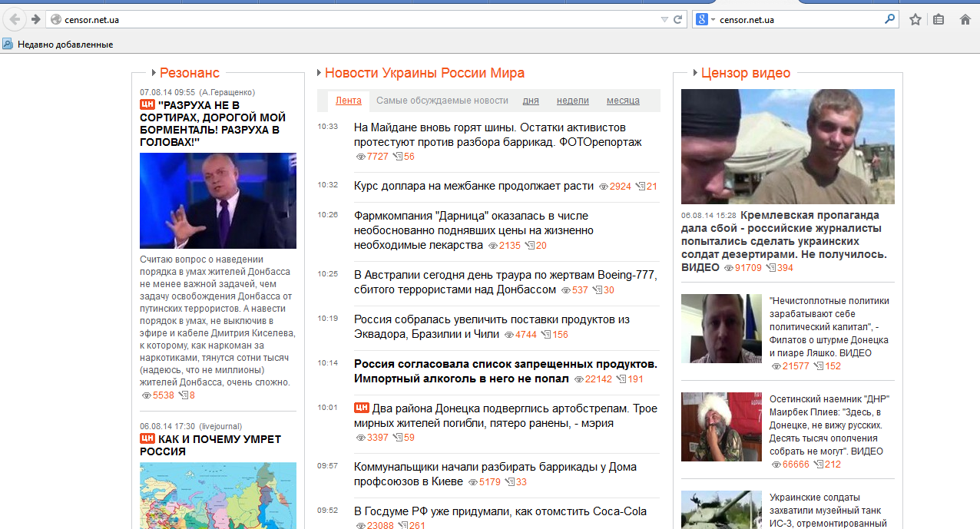980x529 pixels.
Task: Open article about museum tank ИС-3
Action: click(828, 511)
